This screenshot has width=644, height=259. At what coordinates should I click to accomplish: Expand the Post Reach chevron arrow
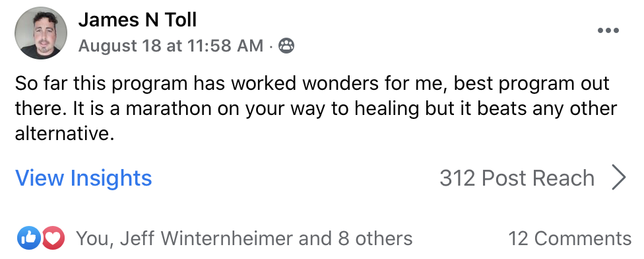click(x=618, y=177)
